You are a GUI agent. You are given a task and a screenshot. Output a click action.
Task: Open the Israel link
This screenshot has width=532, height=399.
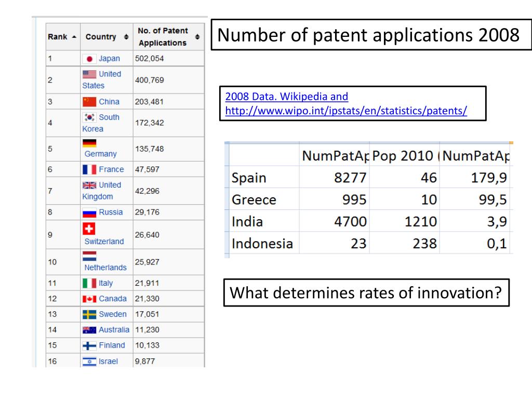point(108,362)
